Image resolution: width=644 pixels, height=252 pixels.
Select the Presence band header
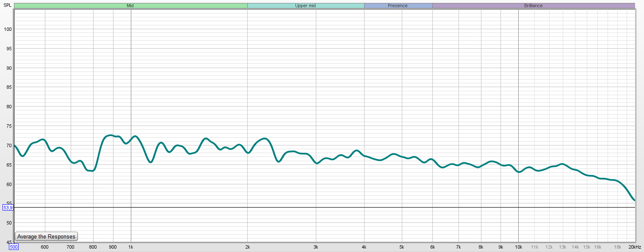[x=398, y=6]
